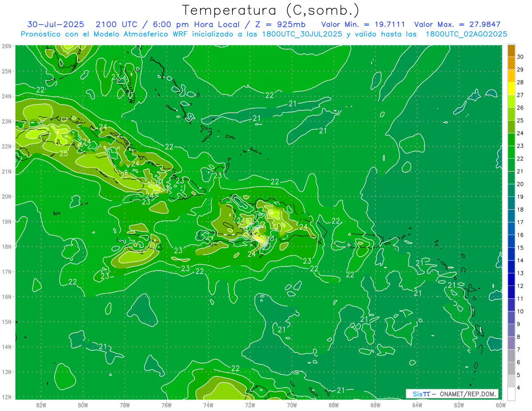Select the white swatch below 4 on scale
This screenshot has height=411, width=532.
(511, 394)
